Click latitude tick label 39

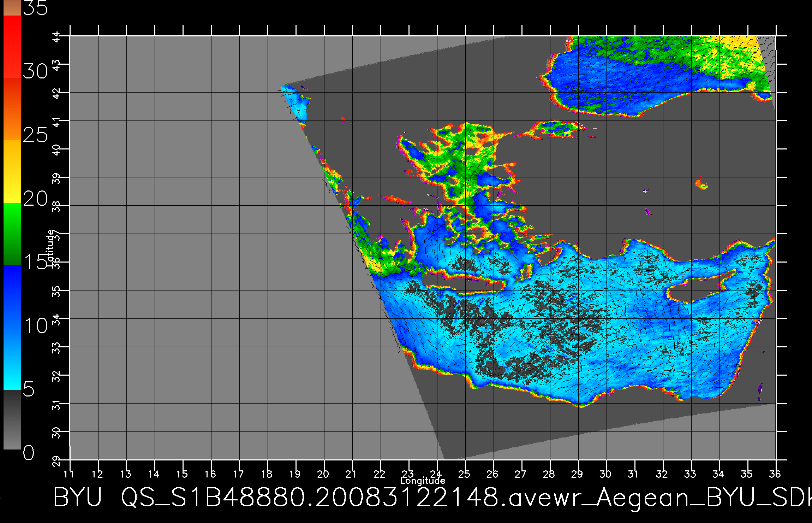point(56,178)
